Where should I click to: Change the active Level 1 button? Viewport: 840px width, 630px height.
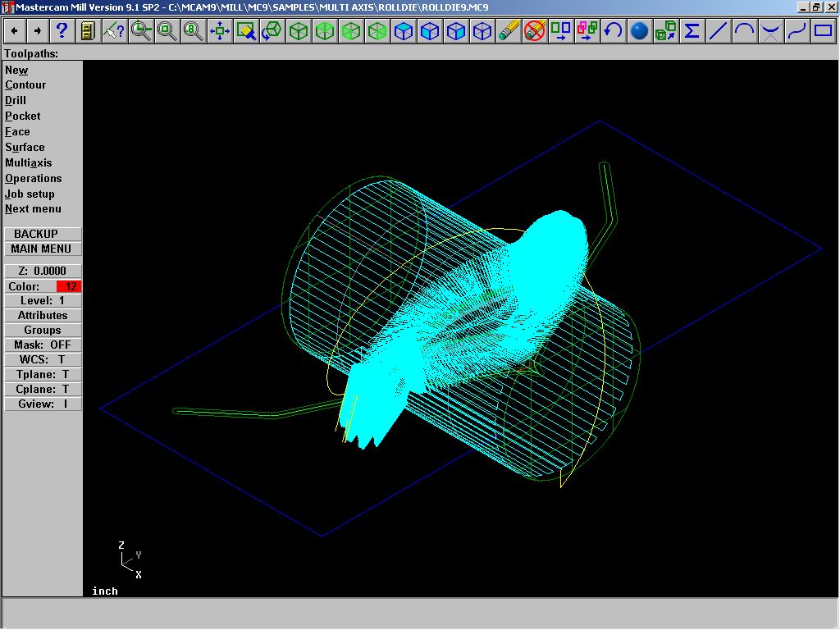[x=43, y=301]
